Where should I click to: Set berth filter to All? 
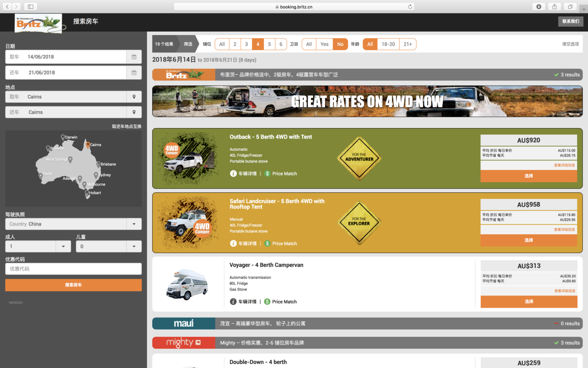(x=222, y=44)
